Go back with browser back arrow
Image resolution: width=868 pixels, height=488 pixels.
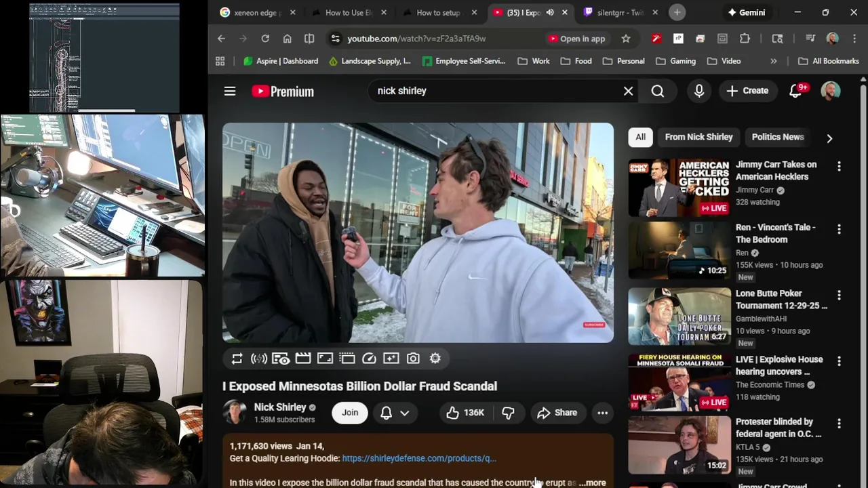(221, 39)
